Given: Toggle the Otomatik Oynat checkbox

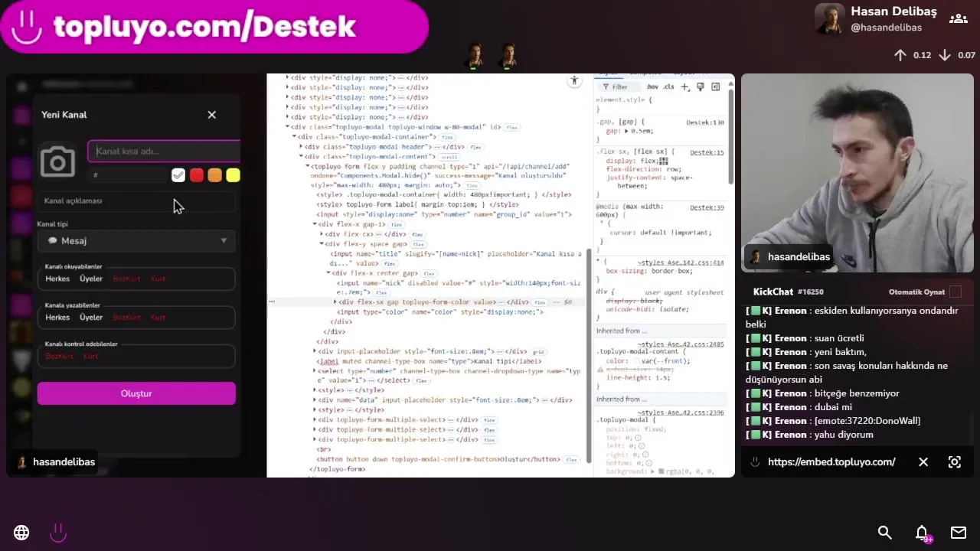Looking at the screenshot, I should point(955,292).
